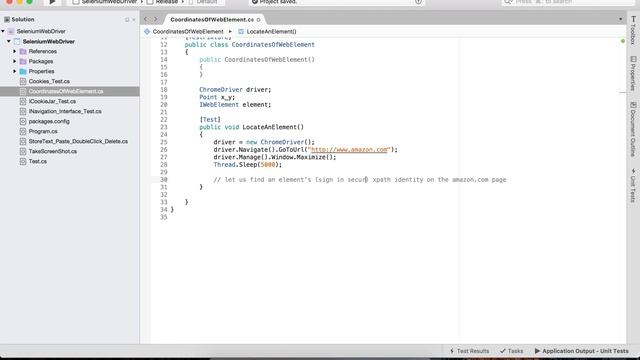Click Cookies_Test.cs file icon

coord(23,81)
